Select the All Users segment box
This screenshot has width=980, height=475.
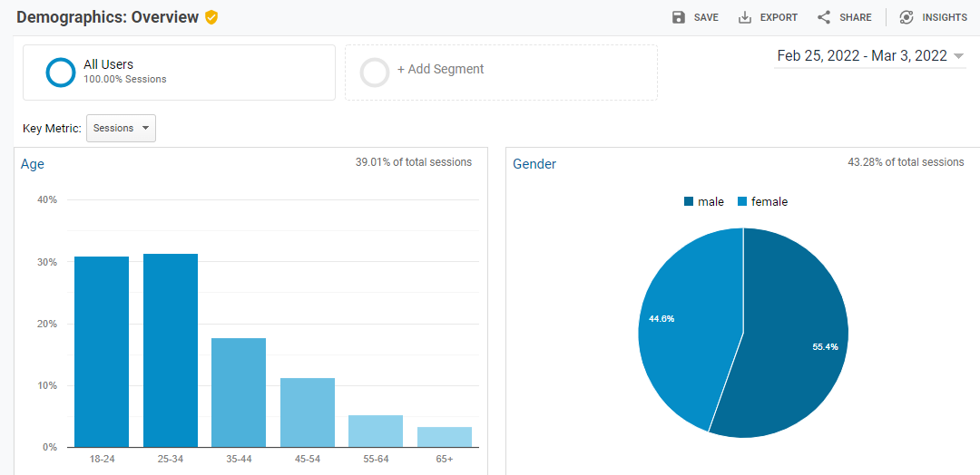coord(179,73)
